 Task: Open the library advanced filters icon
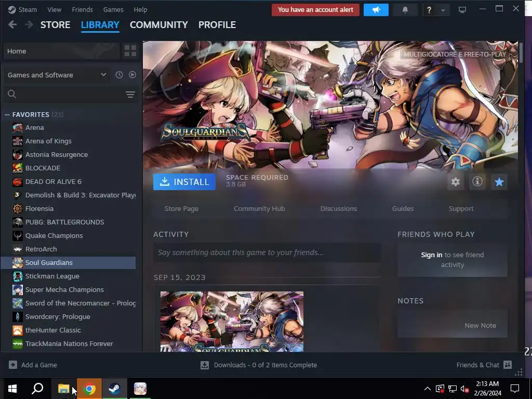[x=130, y=95]
